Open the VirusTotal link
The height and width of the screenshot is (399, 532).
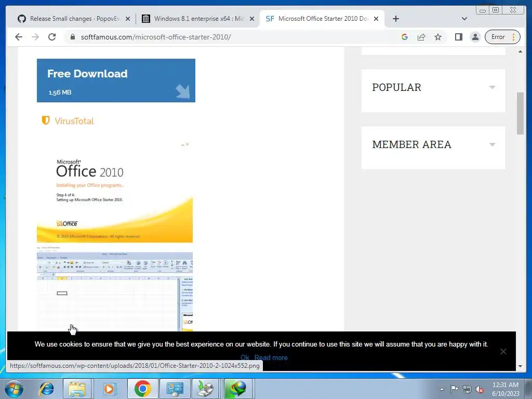(x=74, y=121)
